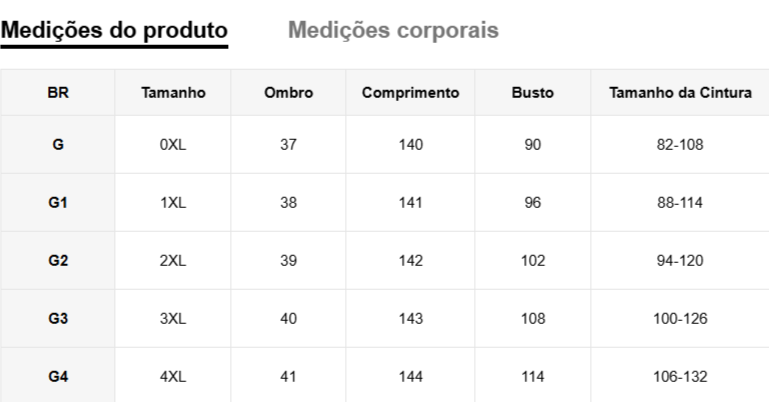The width and height of the screenshot is (769, 402).
Task: Select the G2 size row label
Action: (58, 261)
